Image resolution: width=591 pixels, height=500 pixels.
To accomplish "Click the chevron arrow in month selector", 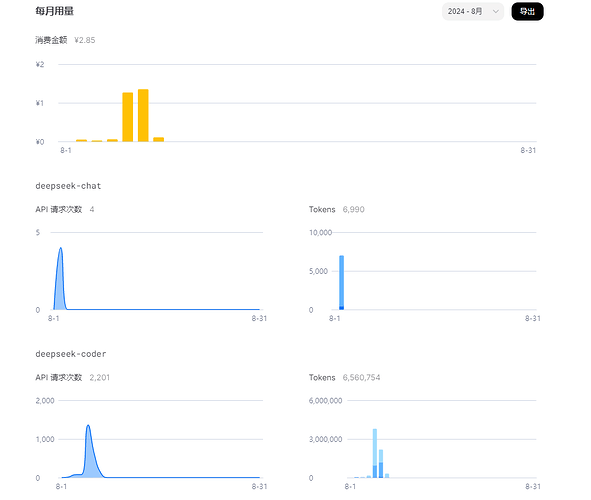I will [496, 11].
